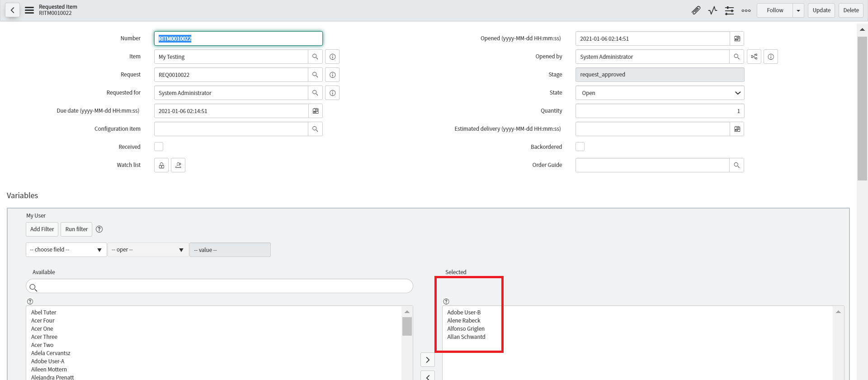Click the Follow button
Image resolution: width=868 pixels, height=380 pixels.
[775, 10]
